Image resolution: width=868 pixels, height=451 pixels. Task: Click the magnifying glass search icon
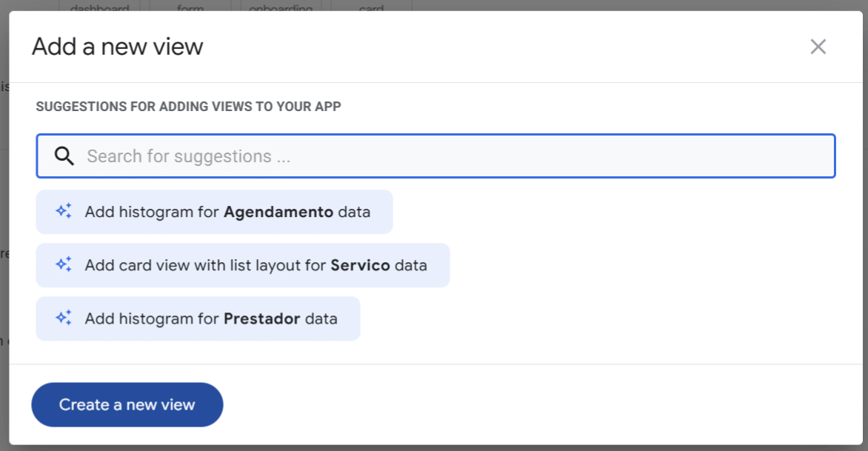64,156
